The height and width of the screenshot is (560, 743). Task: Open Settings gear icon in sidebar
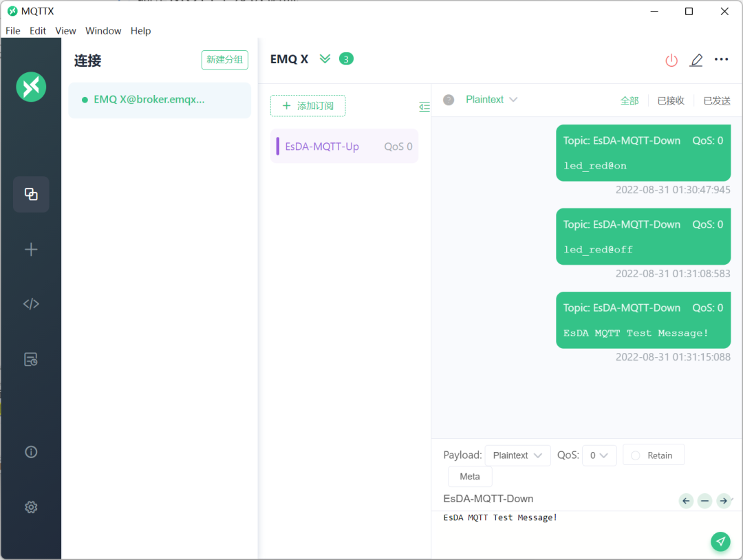pyautogui.click(x=31, y=507)
